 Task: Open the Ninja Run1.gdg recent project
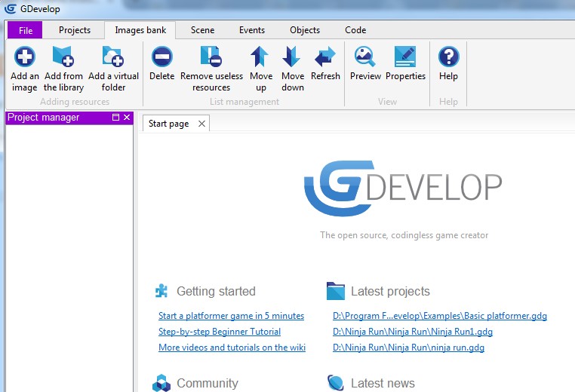coord(413,332)
